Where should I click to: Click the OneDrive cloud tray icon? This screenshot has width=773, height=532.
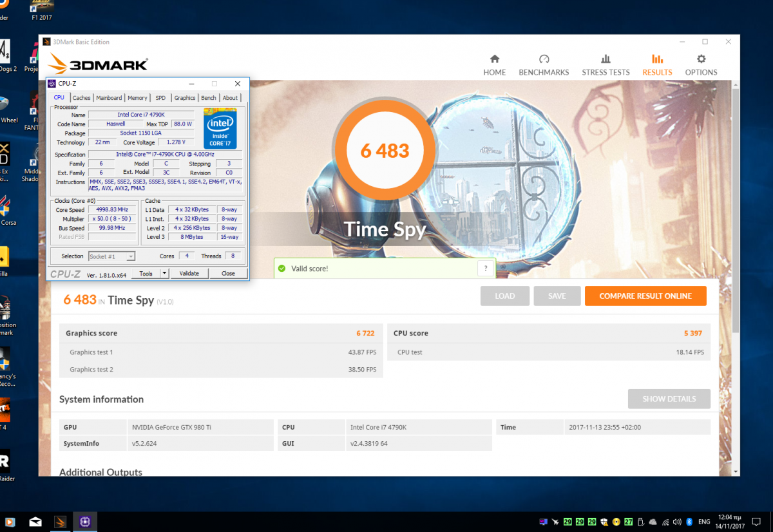(653, 522)
